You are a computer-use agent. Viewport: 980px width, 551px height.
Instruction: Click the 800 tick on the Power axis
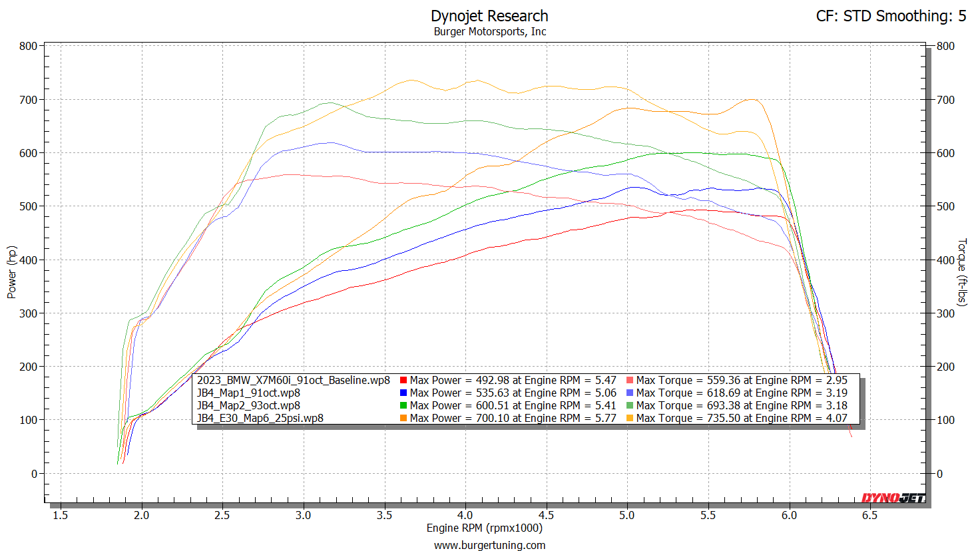pyautogui.click(x=28, y=46)
